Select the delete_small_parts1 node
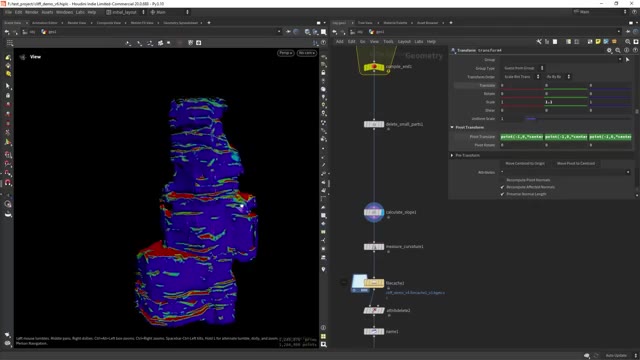Image resolution: width=640 pixels, height=360 pixels. tap(374, 124)
